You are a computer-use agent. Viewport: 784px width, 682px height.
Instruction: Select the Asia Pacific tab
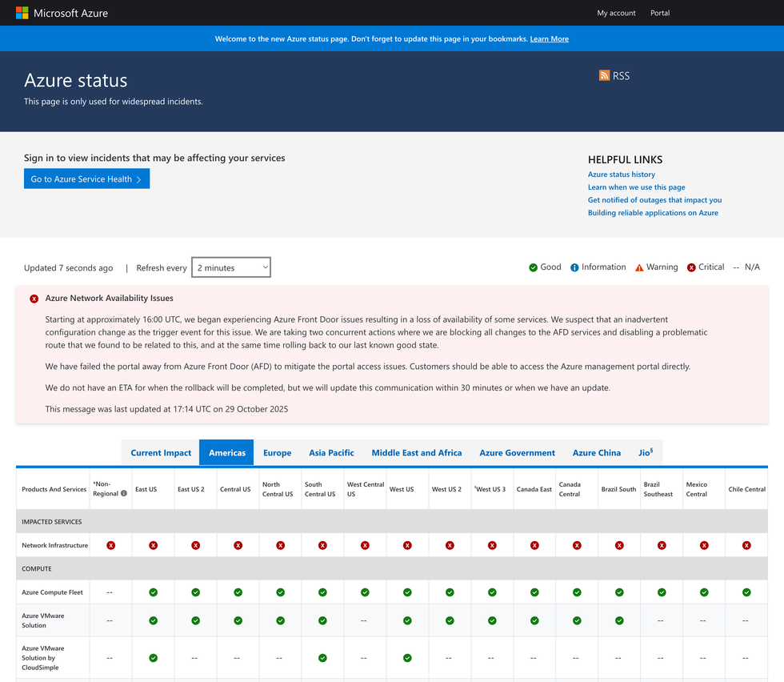[331, 453]
